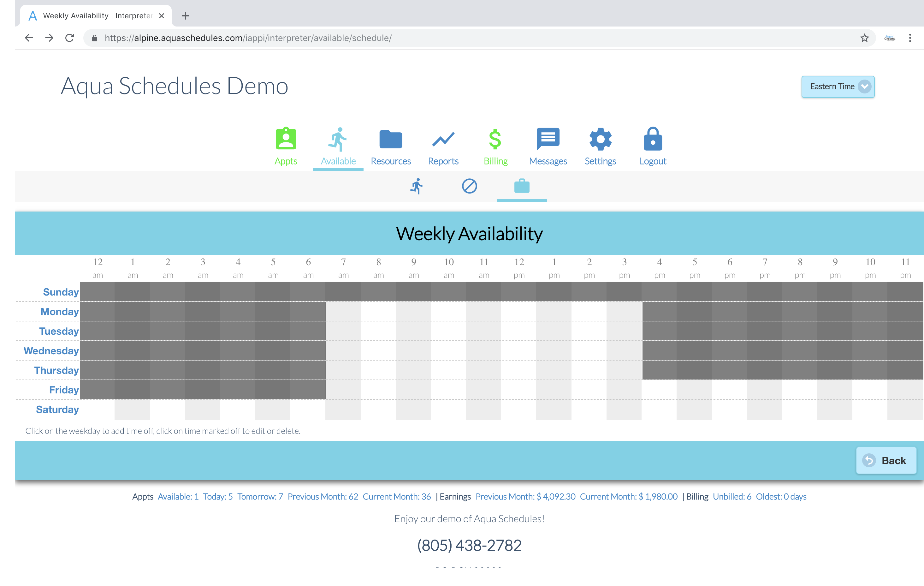Screen dimensions: 924x586
Task: Click the Sunday weekday label
Action: [x=61, y=292]
